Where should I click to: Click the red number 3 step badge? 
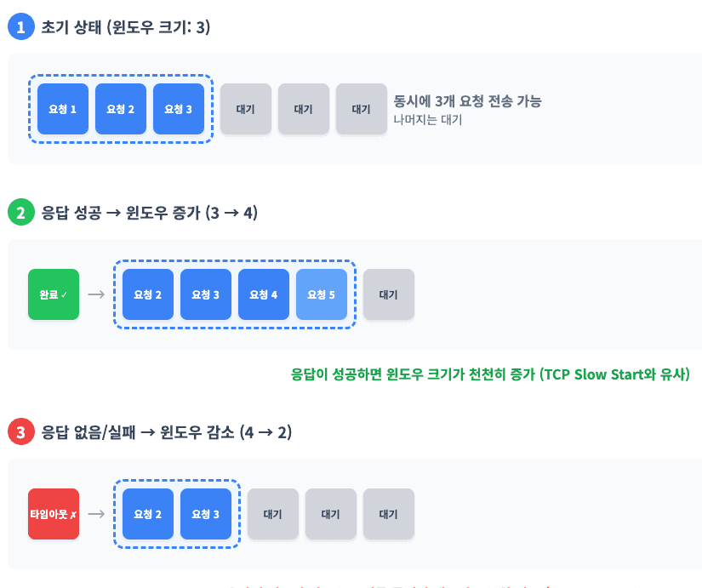(20, 432)
